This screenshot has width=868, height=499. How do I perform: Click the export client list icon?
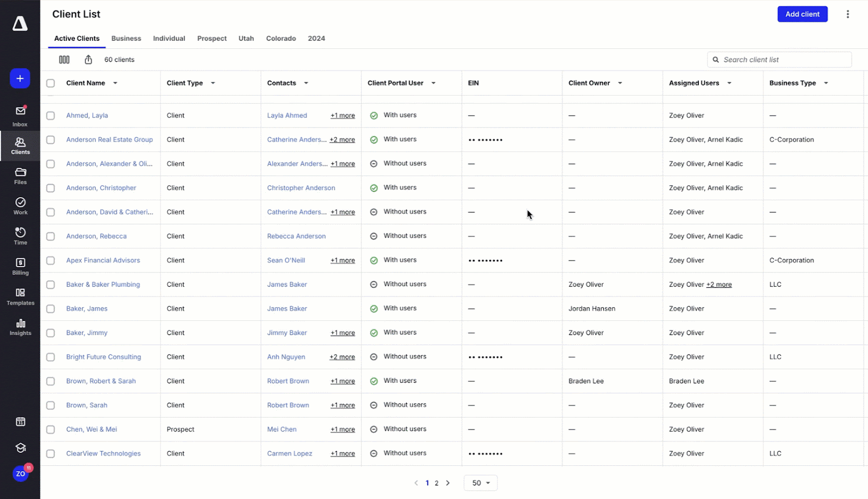coord(88,60)
